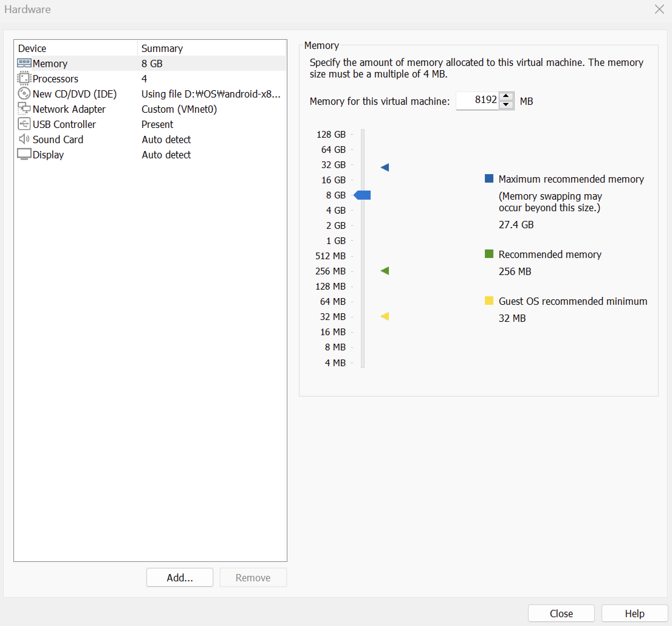Click the Processors CPU icon
The width and height of the screenshot is (672, 626).
[24, 78]
